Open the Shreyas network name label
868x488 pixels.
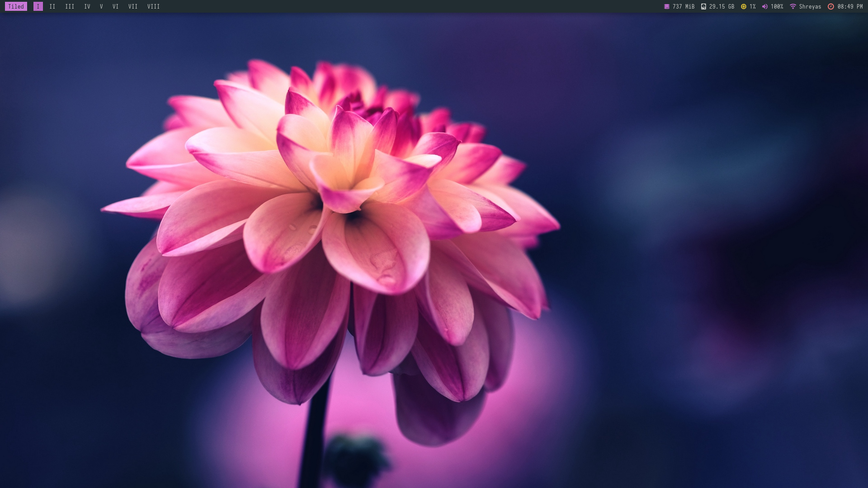click(810, 6)
